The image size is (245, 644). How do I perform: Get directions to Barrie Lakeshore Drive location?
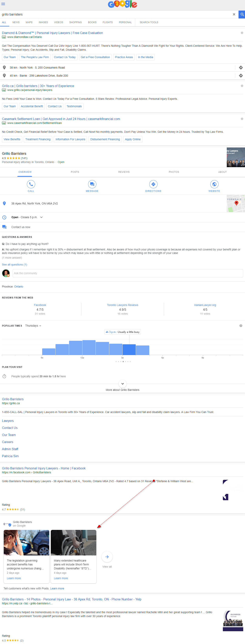(241, 75)
